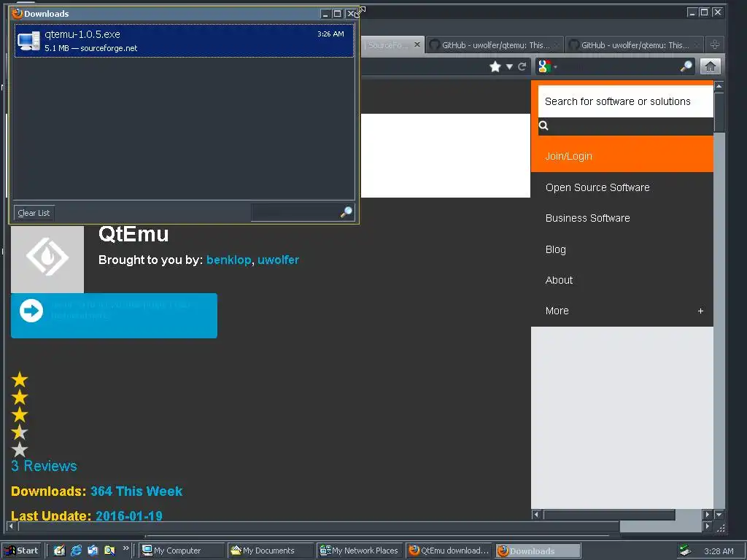This screenshot has width=747, height=560.
Task: Click the Internet Explorer quick launch icon
Action: (x=76, y=551)
